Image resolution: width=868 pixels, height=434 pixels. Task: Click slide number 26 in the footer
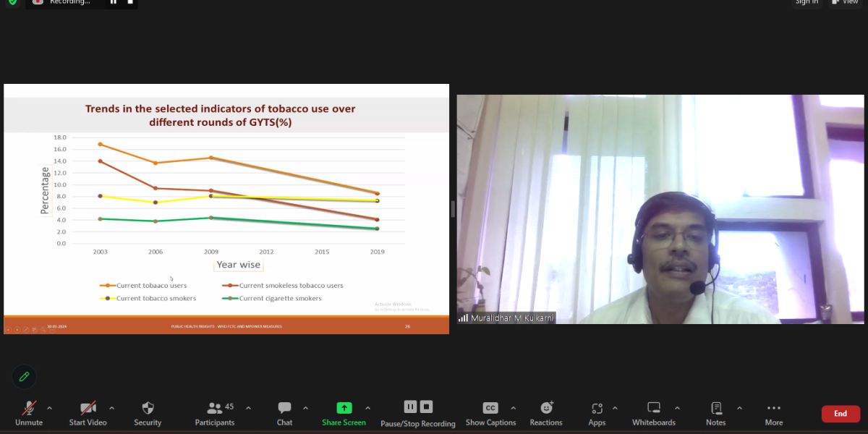[407, 326]
